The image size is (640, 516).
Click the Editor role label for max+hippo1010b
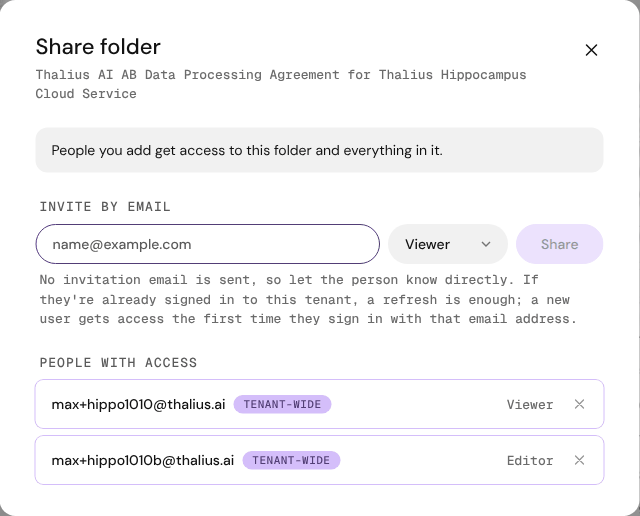(530, 460)
